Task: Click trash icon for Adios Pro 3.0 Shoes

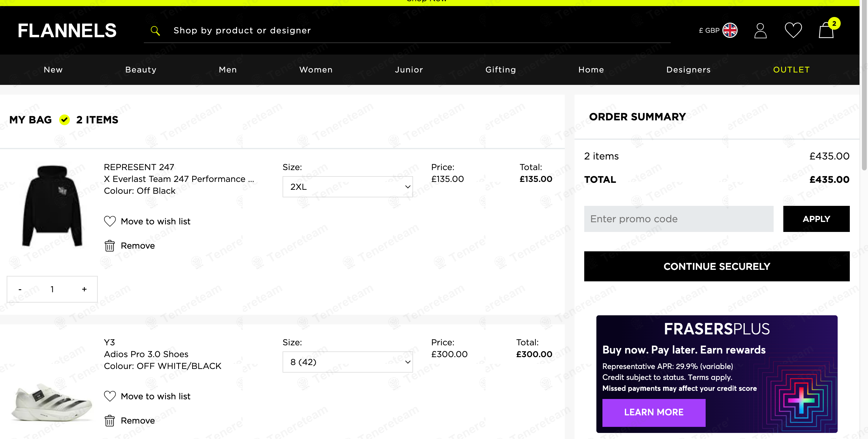Action: click(x=110, y=421)
